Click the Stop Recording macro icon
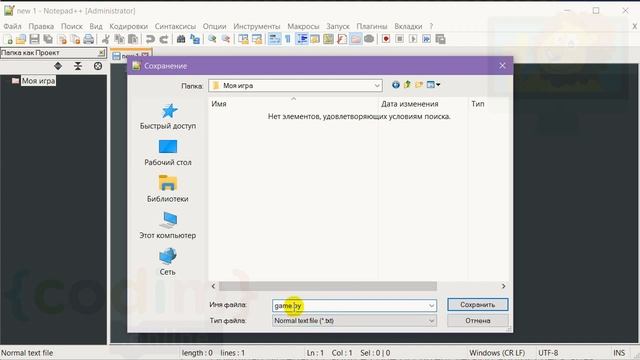The image size is (640, 360). pyautogui.click(x=400, y=39)
